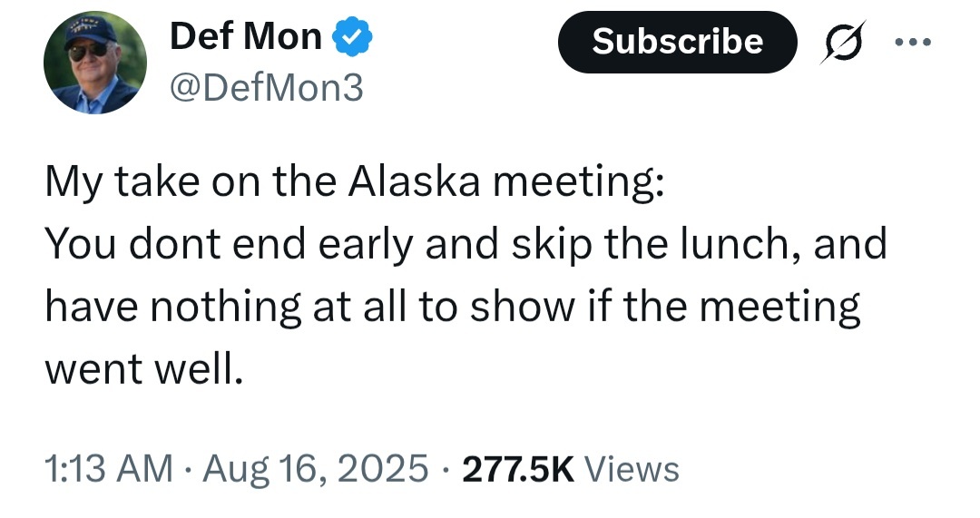Click the blue verified checkmark badge
The width and height of the screenshot is (980, 518).
pyautogui.click(x=351, y=37)
